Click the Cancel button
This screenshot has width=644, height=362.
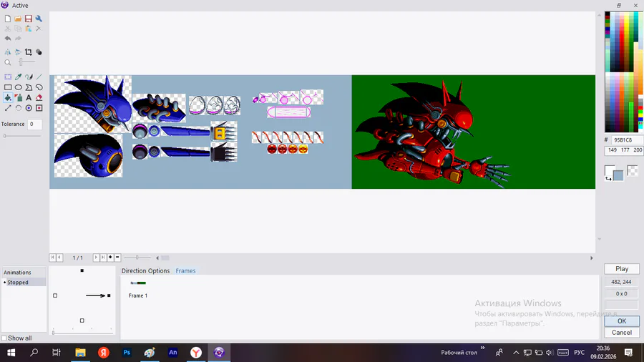point(621,333)
